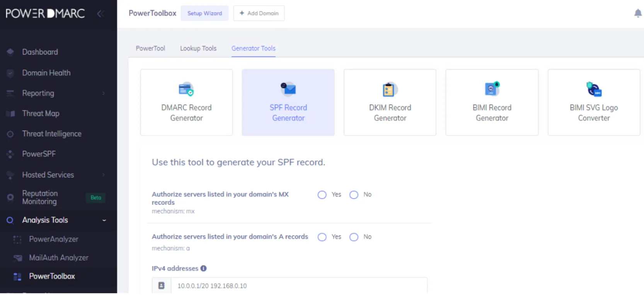The image size is (644, 295).
Task: Click the POWERDMARC logo
Action: coord(45,14)
